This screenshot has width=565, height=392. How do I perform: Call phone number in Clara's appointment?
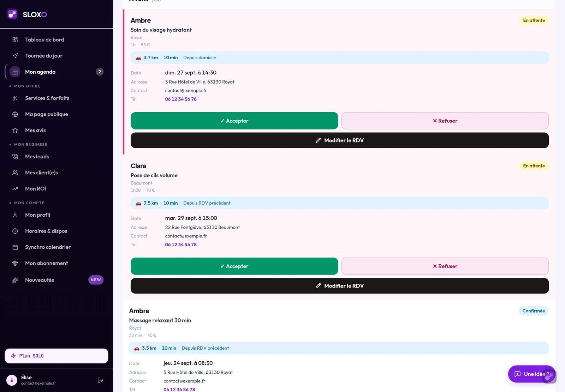click(x=181, y=245)
